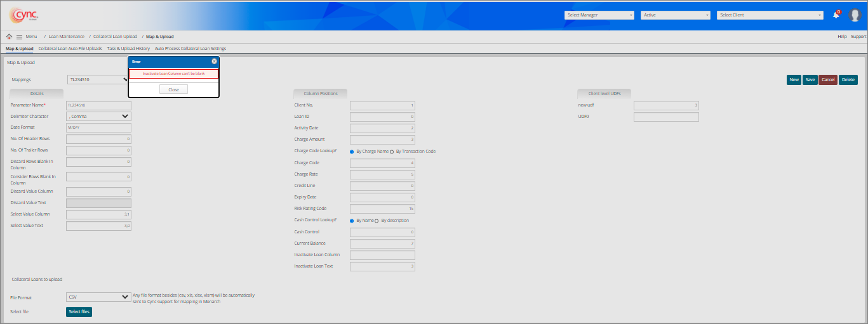Open the Delimiter Character dropdown
The image size is (868, 324).
pyautogui.click(x=98, y=117)
